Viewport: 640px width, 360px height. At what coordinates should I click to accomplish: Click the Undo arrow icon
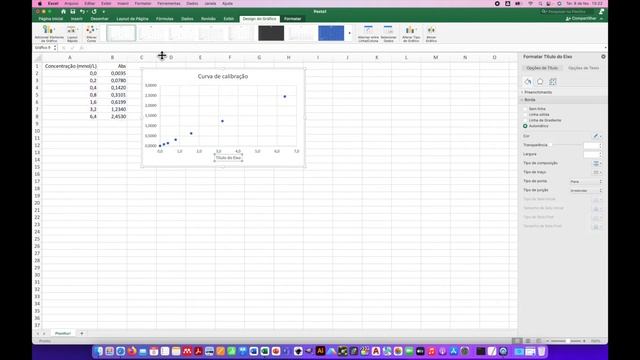pyautogui.click(x=82, y=11)
